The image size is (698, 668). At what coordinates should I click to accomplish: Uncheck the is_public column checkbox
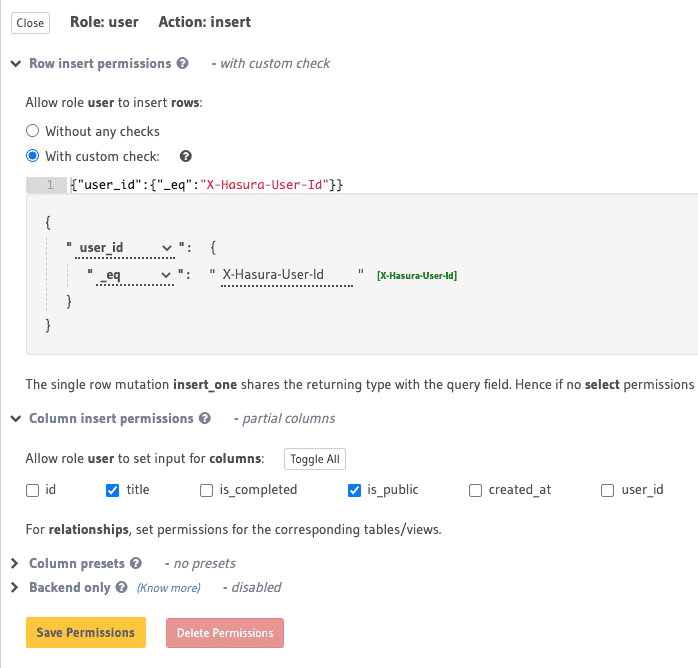[354, 490]
